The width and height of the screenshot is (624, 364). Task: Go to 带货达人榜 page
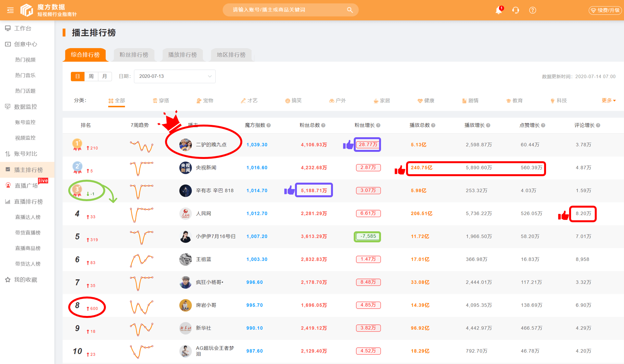[28, 264]
